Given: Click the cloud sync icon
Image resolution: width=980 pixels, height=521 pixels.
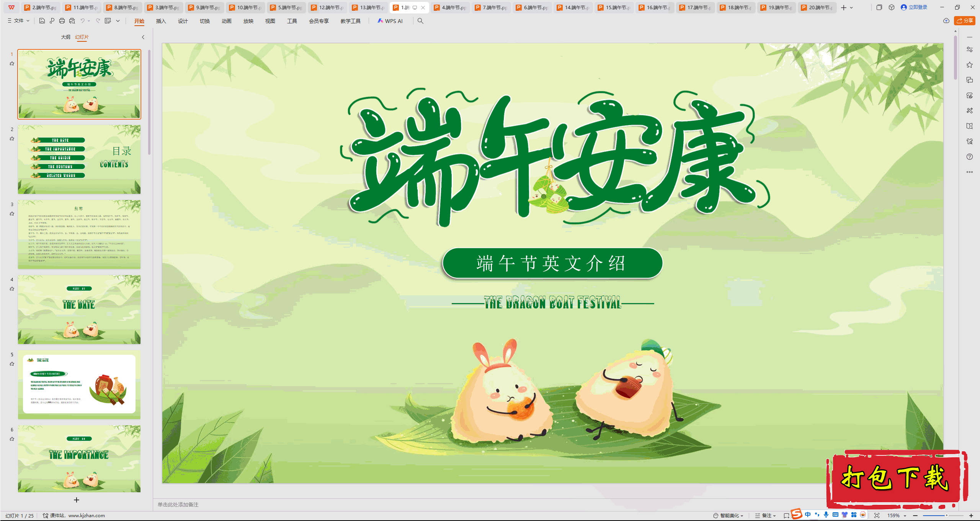Looking at the screenshot, I should (x=946, y=21).
